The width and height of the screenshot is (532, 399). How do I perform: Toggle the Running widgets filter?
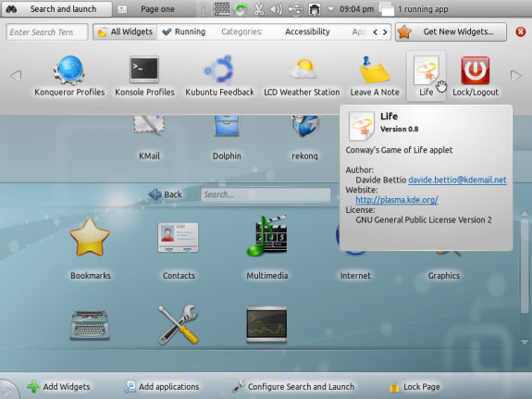tap(183, 31)
